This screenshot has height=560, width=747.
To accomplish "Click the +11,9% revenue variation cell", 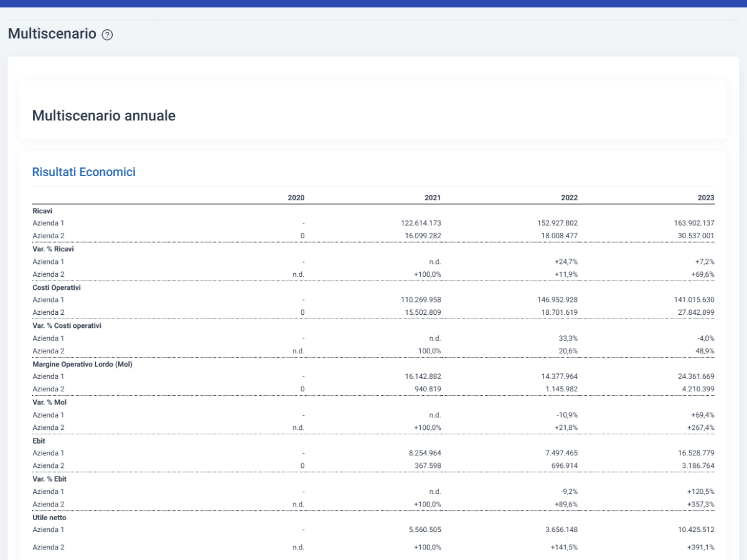I will (x=566, y=274).
